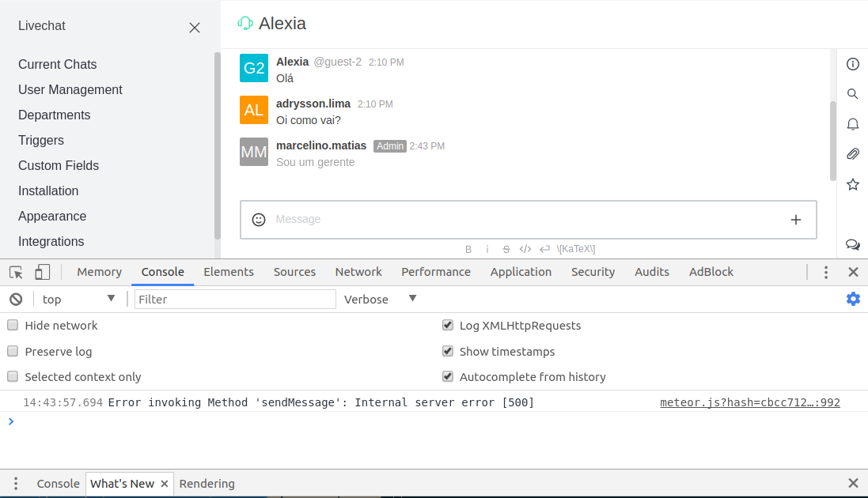Uncheck Autocomplete from history
This screenshot has width=868, height=498.
pyautogui.click(x=448, y=377)
